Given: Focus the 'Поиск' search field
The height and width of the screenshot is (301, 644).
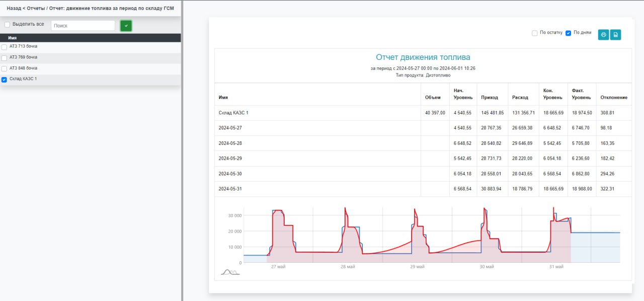Looking at the screenshot, I should point(83,26).
